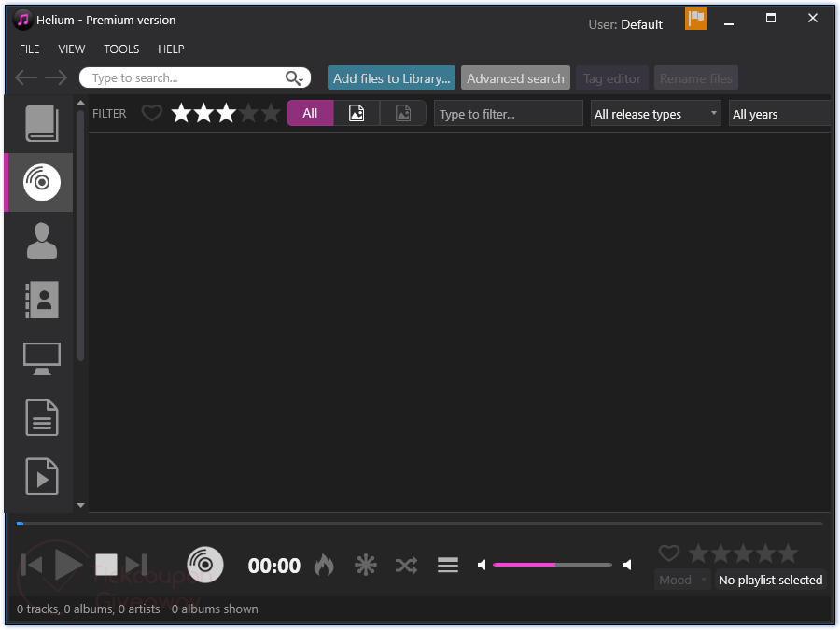This screenshot has height=630, width=840.
Task: Click the "Type to filter..." input field
Action: tap(508, 114)
